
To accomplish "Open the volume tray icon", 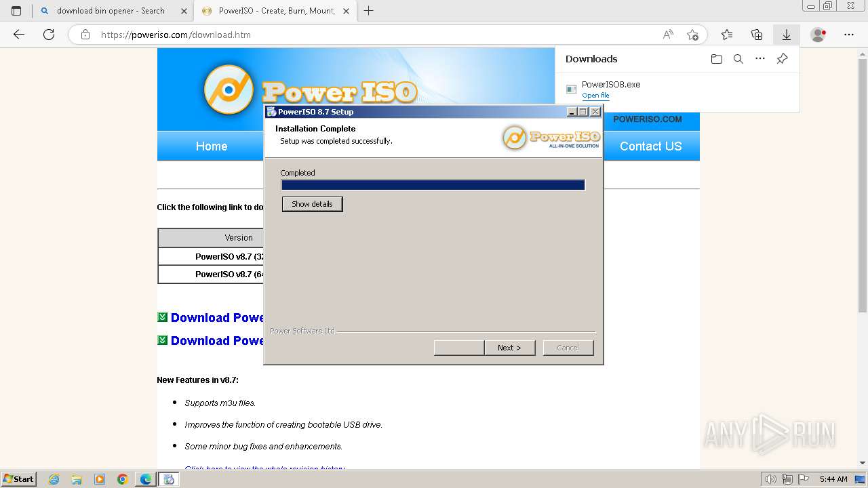I will pyautogui.click(x=771, y=479).
